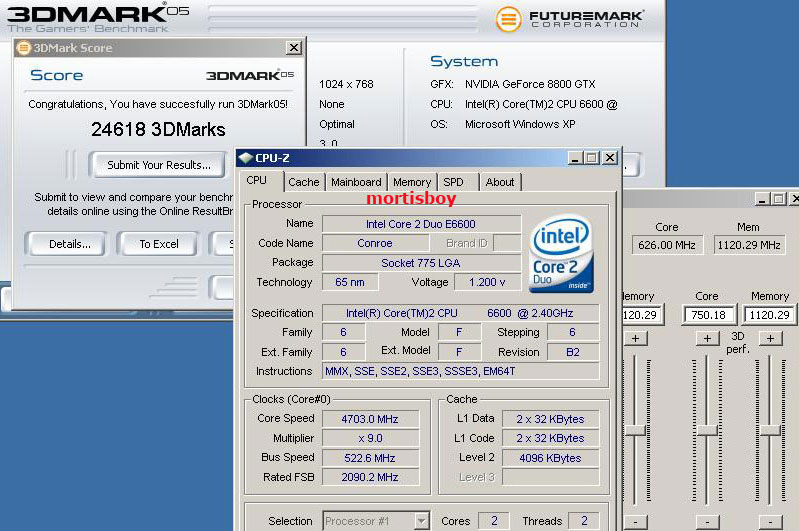
Task: Click the Futuremark Corporation logo
Action: click(570, 19)
